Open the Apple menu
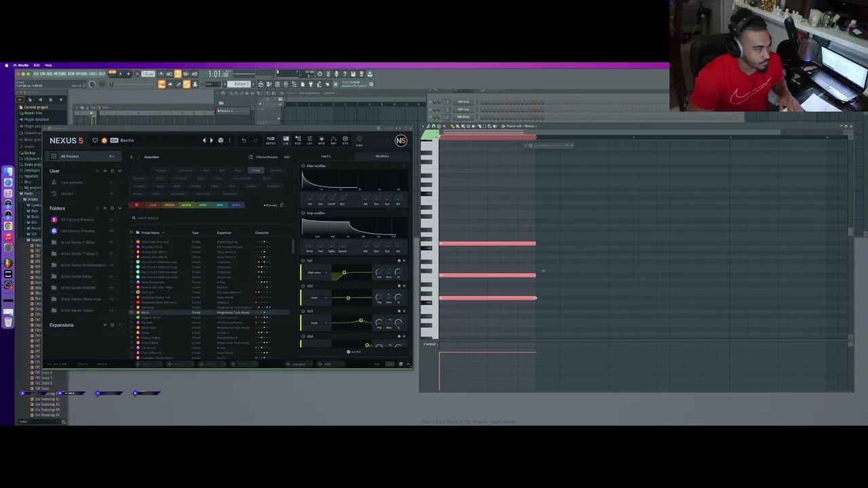868x488 pixels. pyautogui.click(x=7, y=65)
